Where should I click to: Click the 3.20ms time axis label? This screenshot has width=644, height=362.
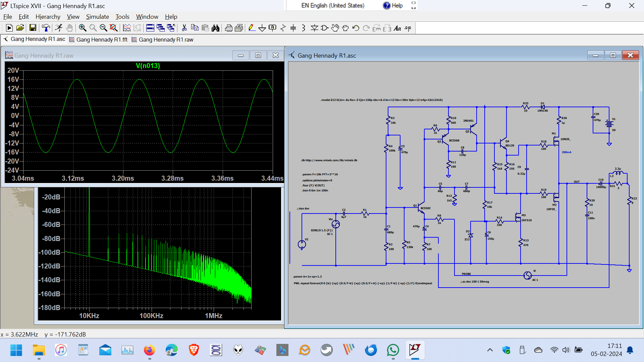point(123,178)
